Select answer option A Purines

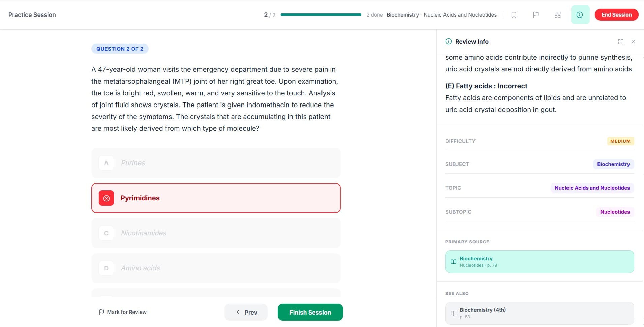pyautogui.click(x=216, y=163)
